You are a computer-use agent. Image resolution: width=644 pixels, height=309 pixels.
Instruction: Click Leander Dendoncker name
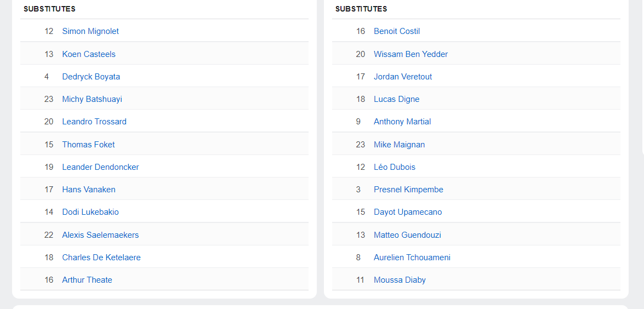(100, 167)
